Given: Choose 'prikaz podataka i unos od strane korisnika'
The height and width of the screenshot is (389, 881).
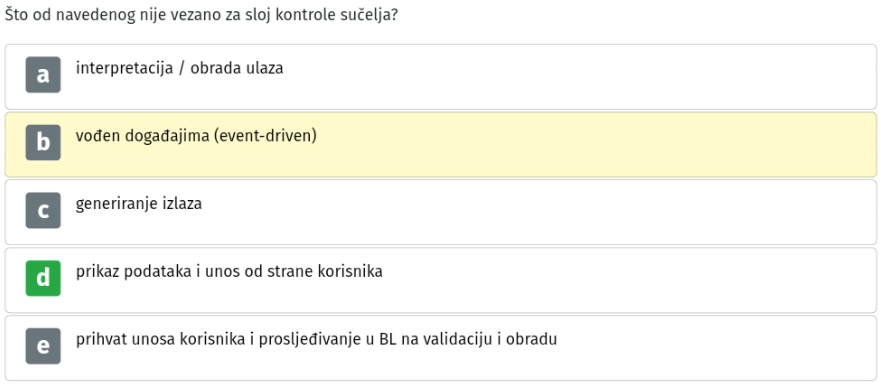Looking at the screenshot, I should pyautogui.click(x=229, y=272).
